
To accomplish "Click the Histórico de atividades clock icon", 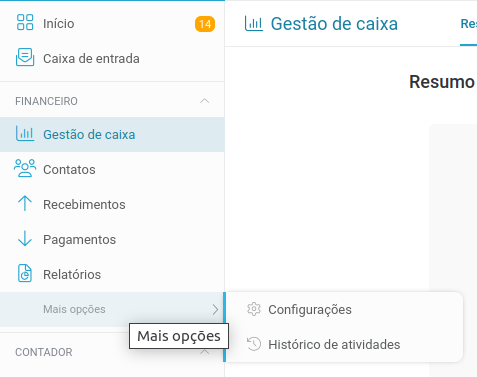I will [x=254, y=344].
